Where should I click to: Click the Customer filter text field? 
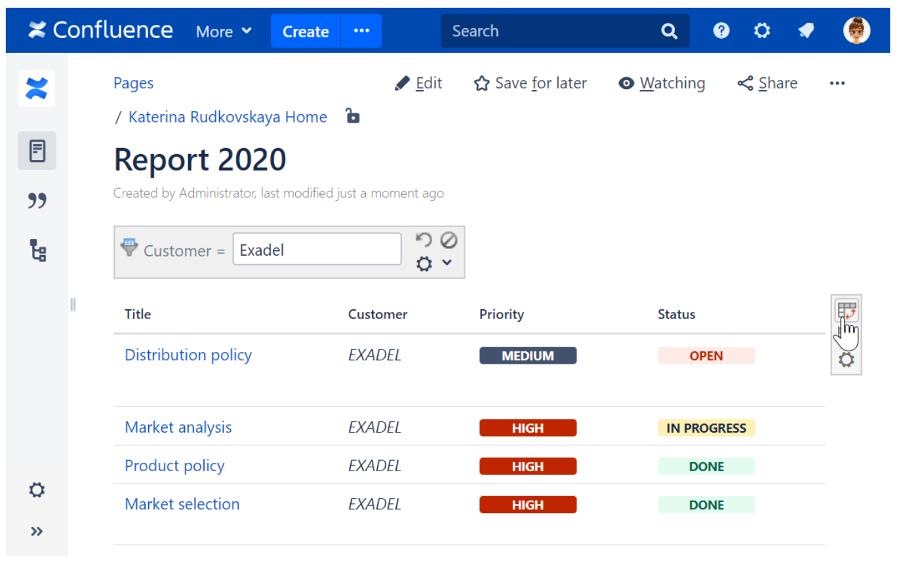(x=317, y=250)
